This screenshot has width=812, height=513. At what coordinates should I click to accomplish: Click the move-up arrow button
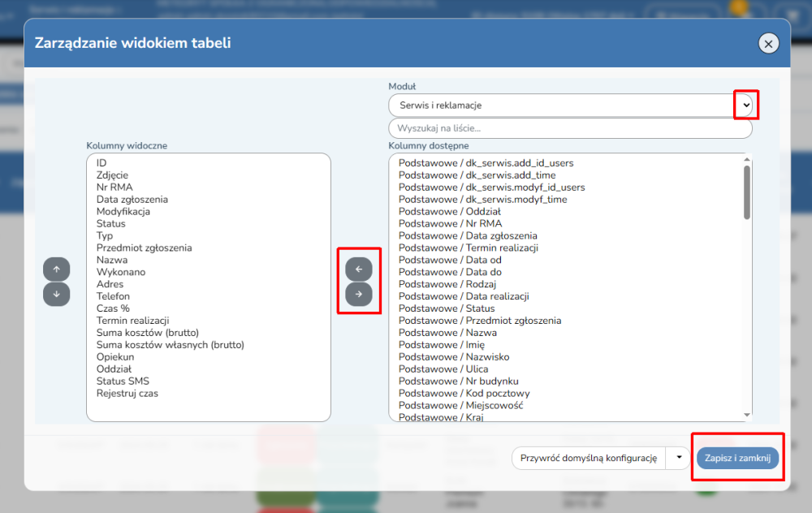coord(56,269)
